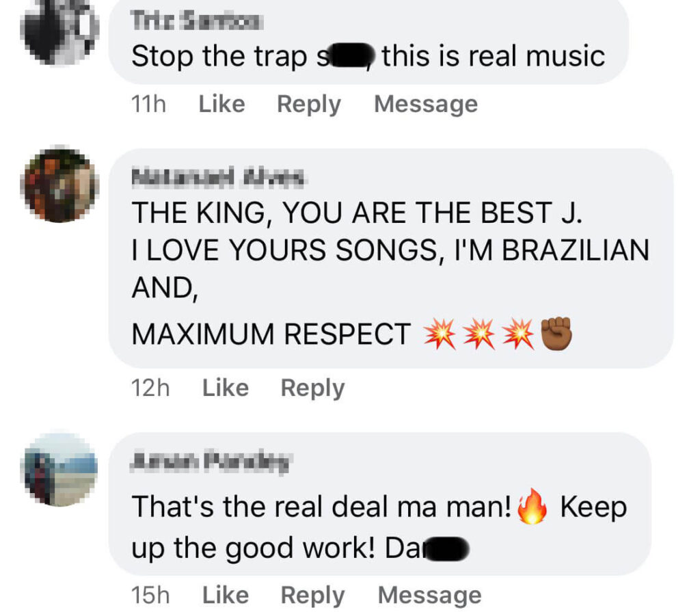Reply to the "I'M BRAZILIAN" comment
The width and height of the screenshot is (700, 612).
tap(312, 388)
